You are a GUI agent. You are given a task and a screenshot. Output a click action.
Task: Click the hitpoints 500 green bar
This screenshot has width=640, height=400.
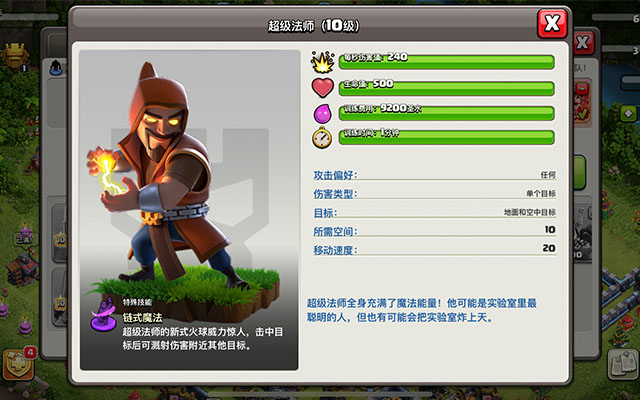[447, 88]
